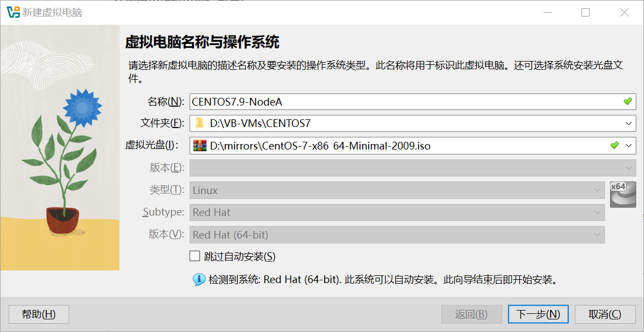Open the folder path dropdown arrow
This screenshot has width=644, height=332.
tap(628, 123)
